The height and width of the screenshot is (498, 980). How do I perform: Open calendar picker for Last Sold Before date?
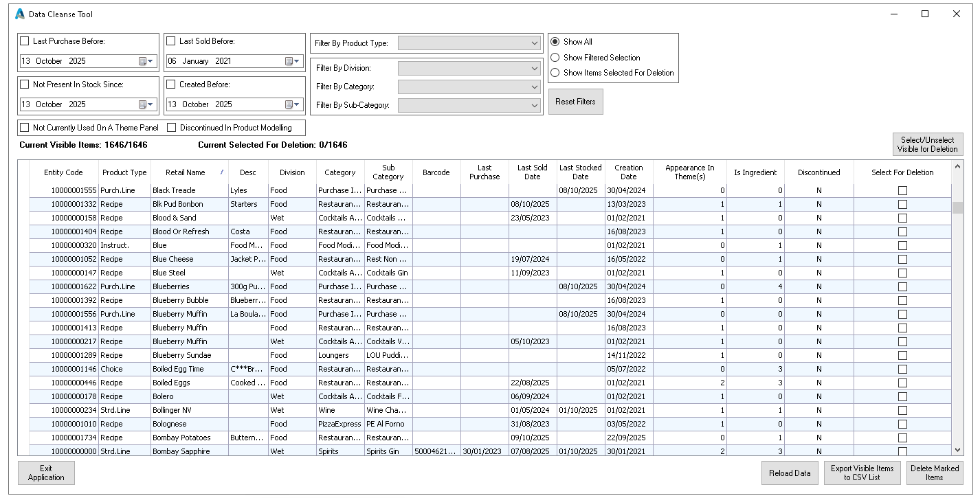point(293,61)
